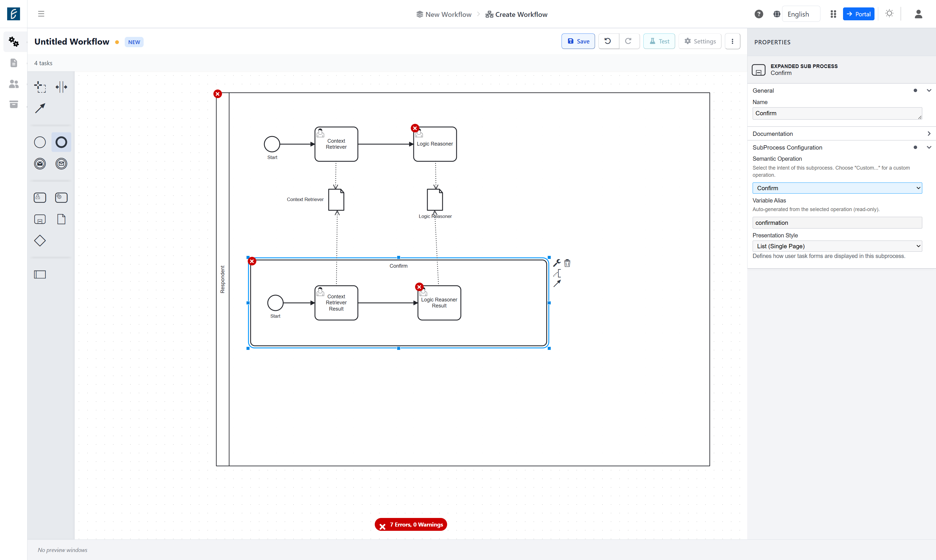Choose the global connect arrow tool
The image size is (936, 560).
40,108
